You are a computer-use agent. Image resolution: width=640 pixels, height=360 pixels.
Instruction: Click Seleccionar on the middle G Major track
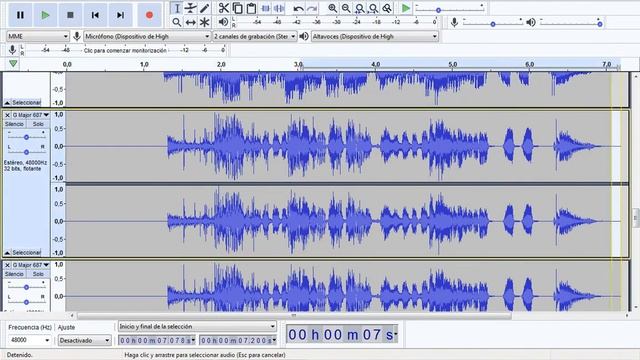click(27, 253)
